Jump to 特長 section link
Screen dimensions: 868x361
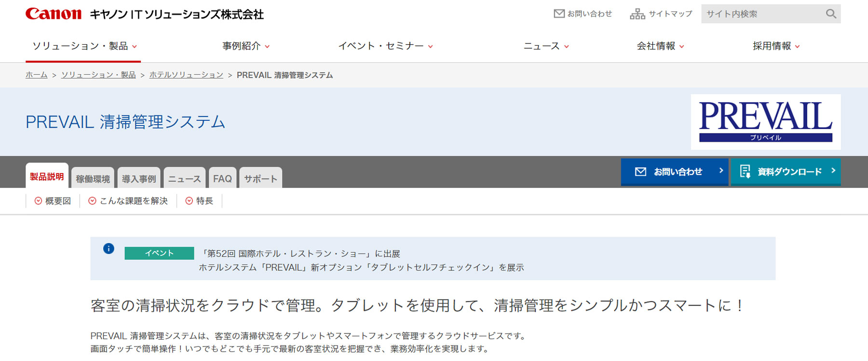click(204, 201)
